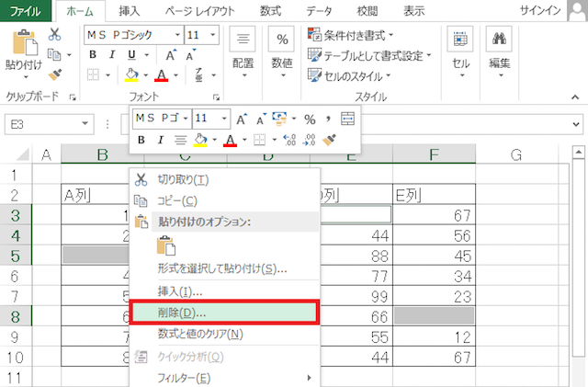Click the Cut scissors icon in ribbon
This screenshot has height=387, width=588.
tap(54, 34)
